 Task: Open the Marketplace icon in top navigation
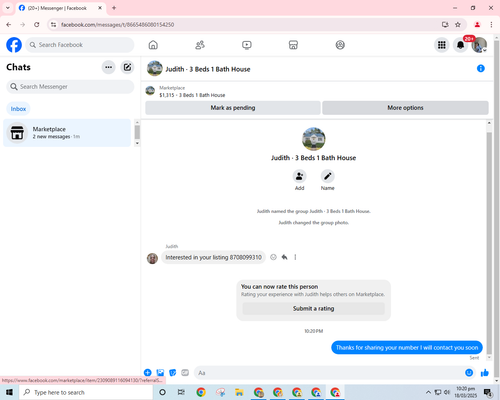293,45
